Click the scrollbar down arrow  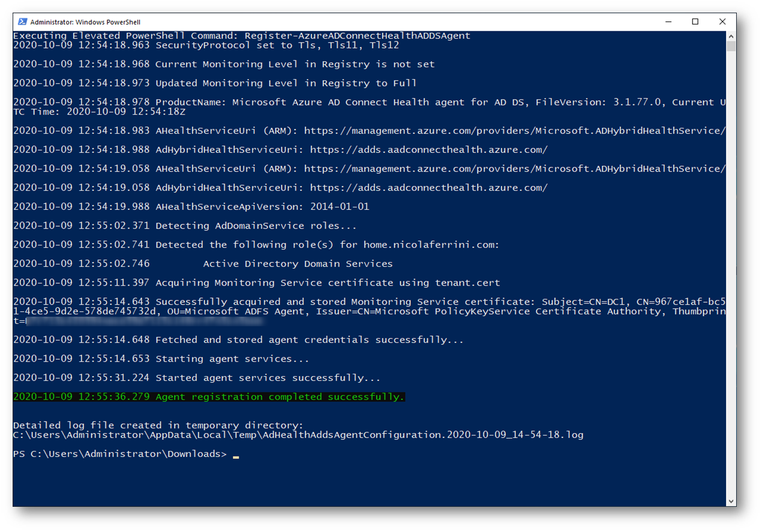point(731,501)
